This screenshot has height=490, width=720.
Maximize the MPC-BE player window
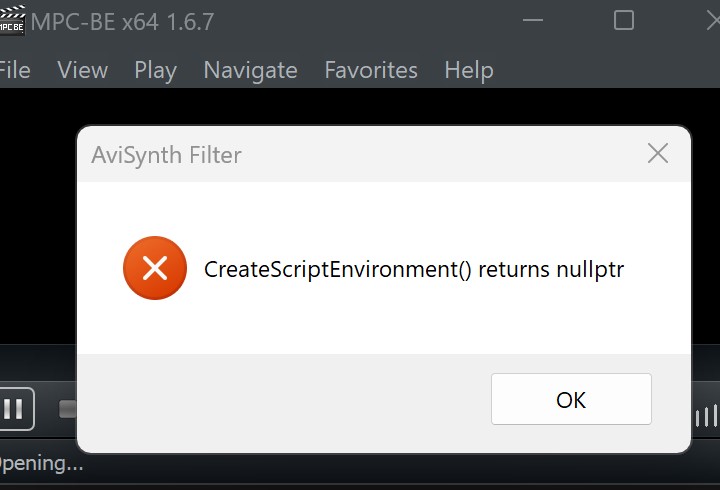[x=624, y=21]
